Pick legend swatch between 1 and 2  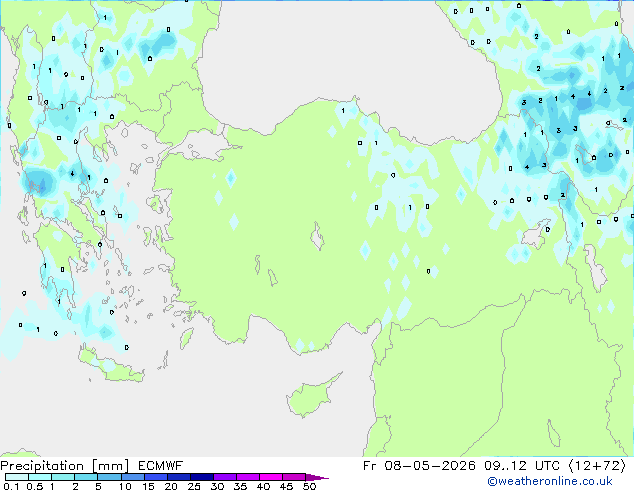click(x=63, y=477)
